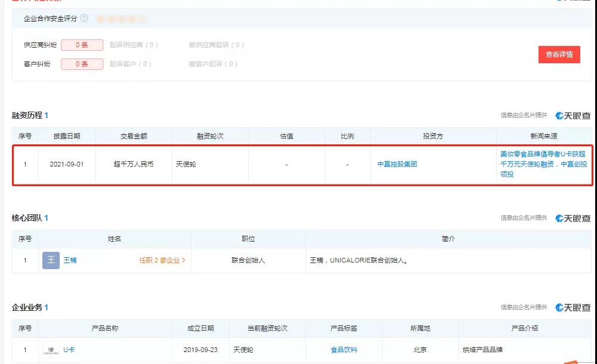Click the red 0条 badge beside 供应商纠纷
This screenshot has width=597, height=364.
[82, 44]
